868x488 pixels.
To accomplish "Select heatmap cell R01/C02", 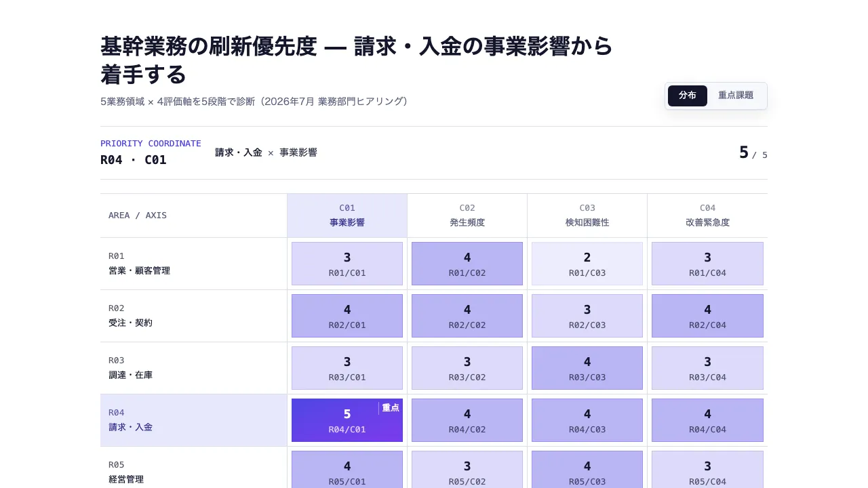I will click(467, 264).
